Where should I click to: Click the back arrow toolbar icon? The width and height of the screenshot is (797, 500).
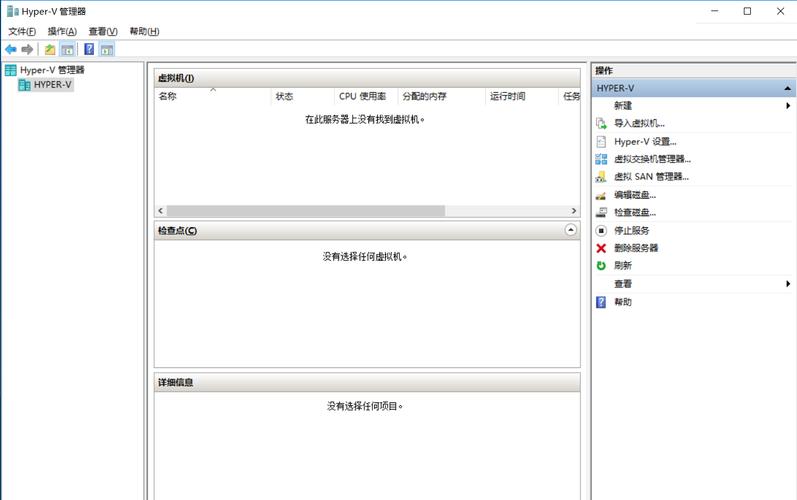[x=11, y=49]
